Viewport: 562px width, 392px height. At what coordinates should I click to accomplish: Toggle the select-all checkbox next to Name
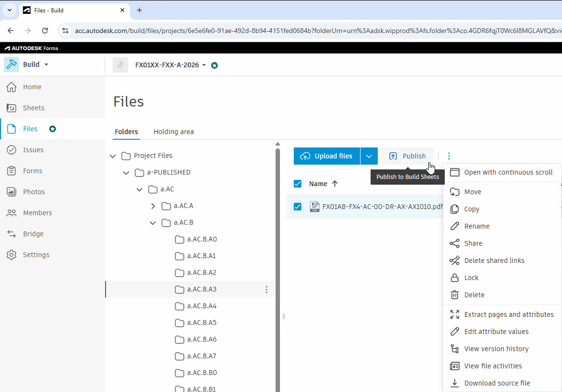(298, 183)
